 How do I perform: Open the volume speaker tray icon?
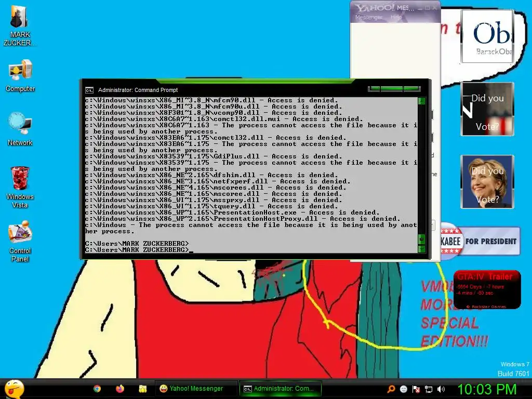click(441, 389)
